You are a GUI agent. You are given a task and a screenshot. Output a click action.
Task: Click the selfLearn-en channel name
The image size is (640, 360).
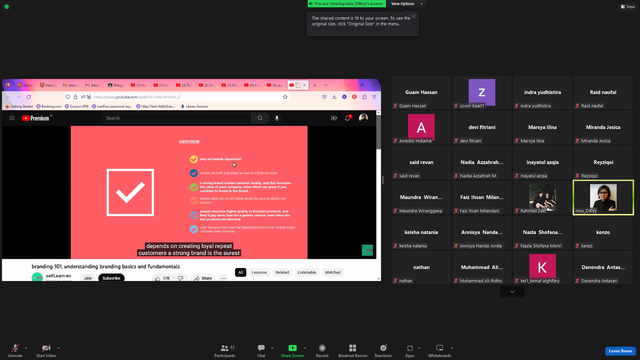click(58, 276)
